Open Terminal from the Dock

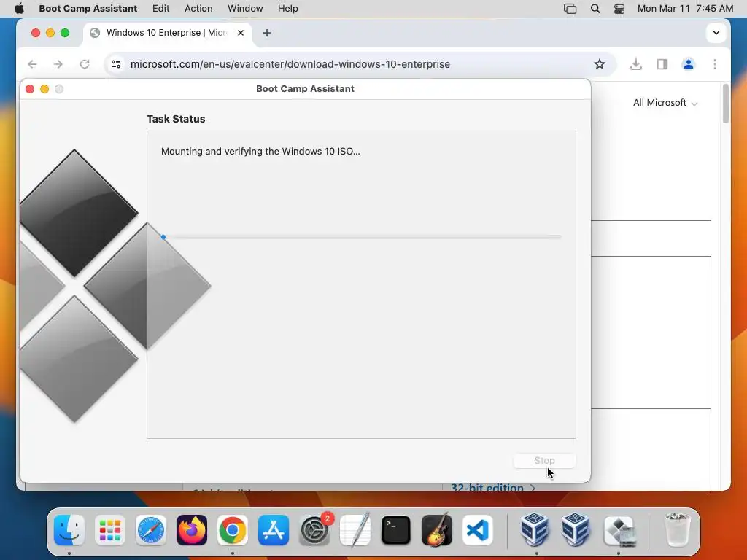pos(396,530)
